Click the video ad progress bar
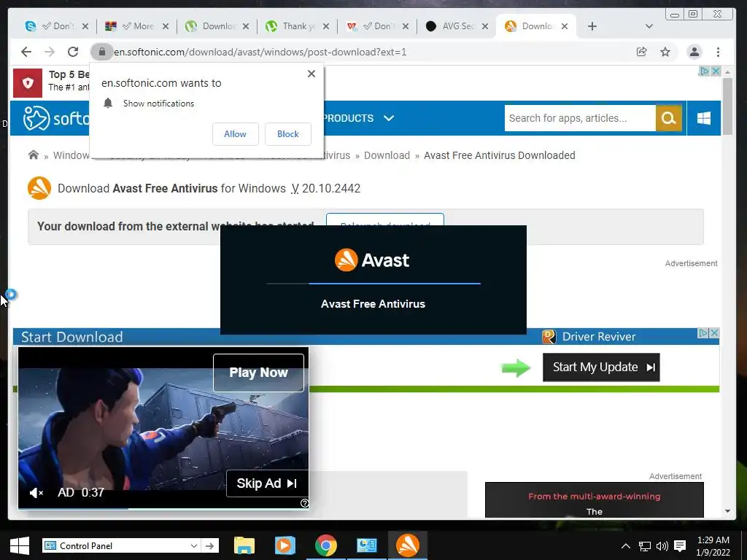747x560 pixels. (x=163, y=508)
